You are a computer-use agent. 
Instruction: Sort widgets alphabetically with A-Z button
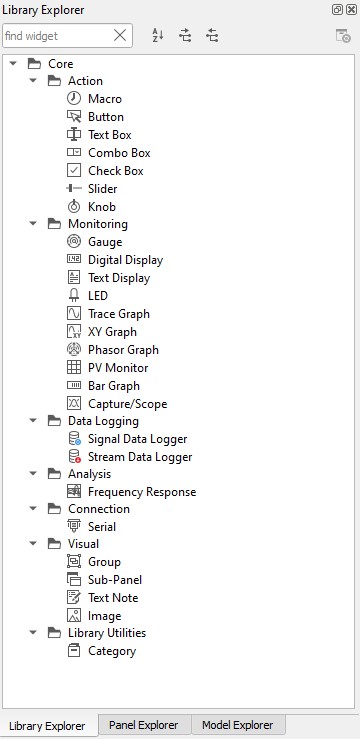click(158, 35)
